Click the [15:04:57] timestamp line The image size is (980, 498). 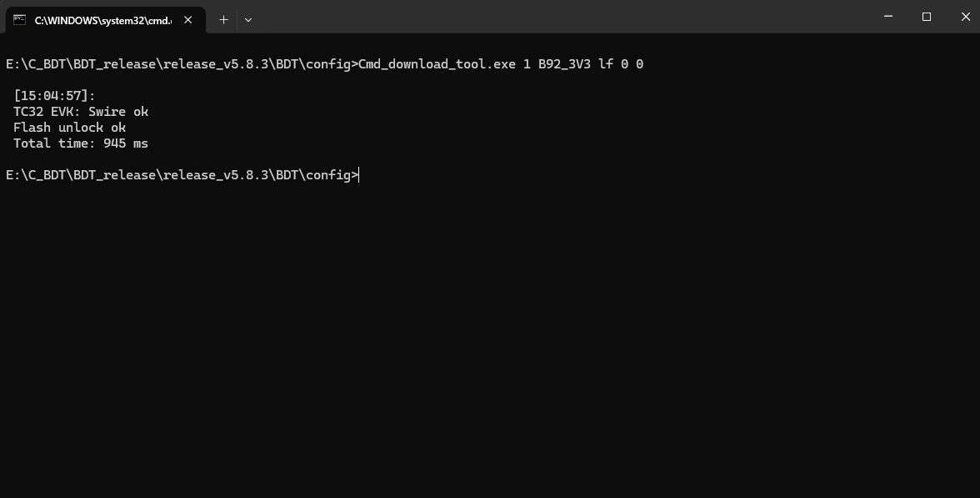54,96
